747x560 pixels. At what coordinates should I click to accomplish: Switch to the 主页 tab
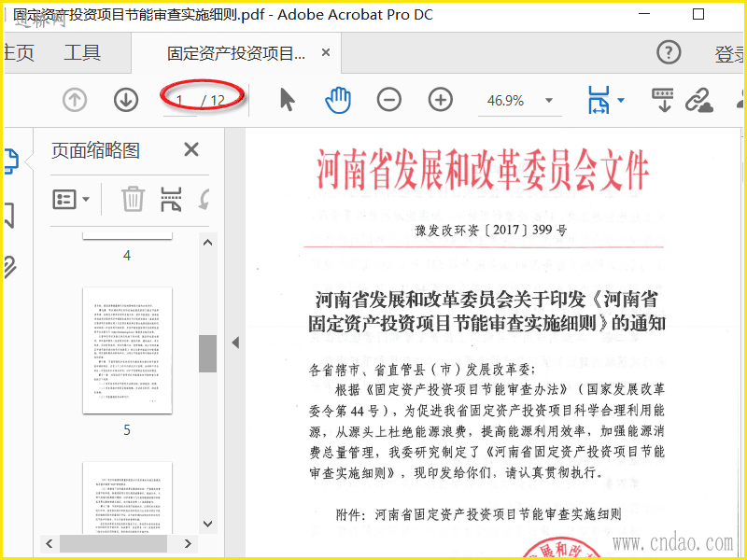tap(19, 53)
